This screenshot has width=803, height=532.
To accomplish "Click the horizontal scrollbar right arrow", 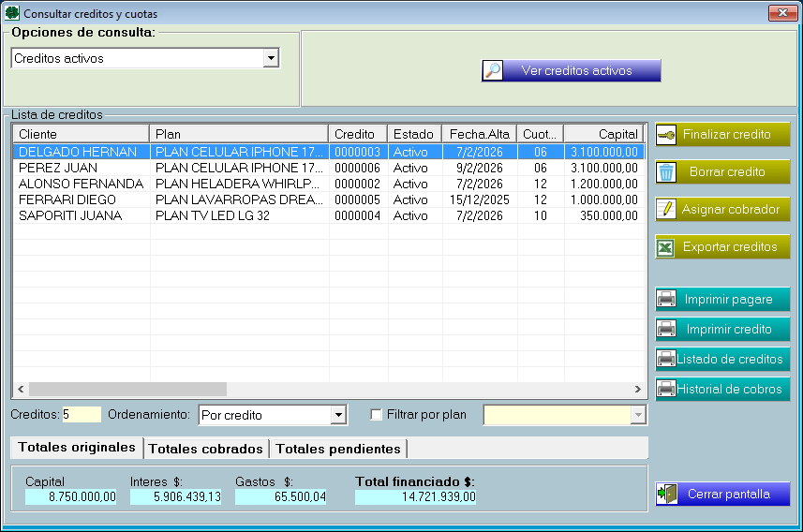I will (x=637, y=389).
